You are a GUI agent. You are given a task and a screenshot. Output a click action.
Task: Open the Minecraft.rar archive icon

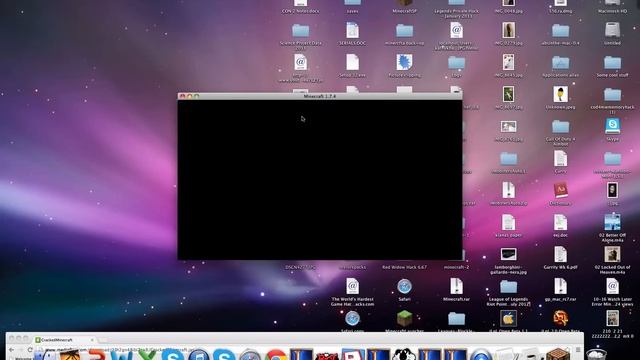click(456, 286)
